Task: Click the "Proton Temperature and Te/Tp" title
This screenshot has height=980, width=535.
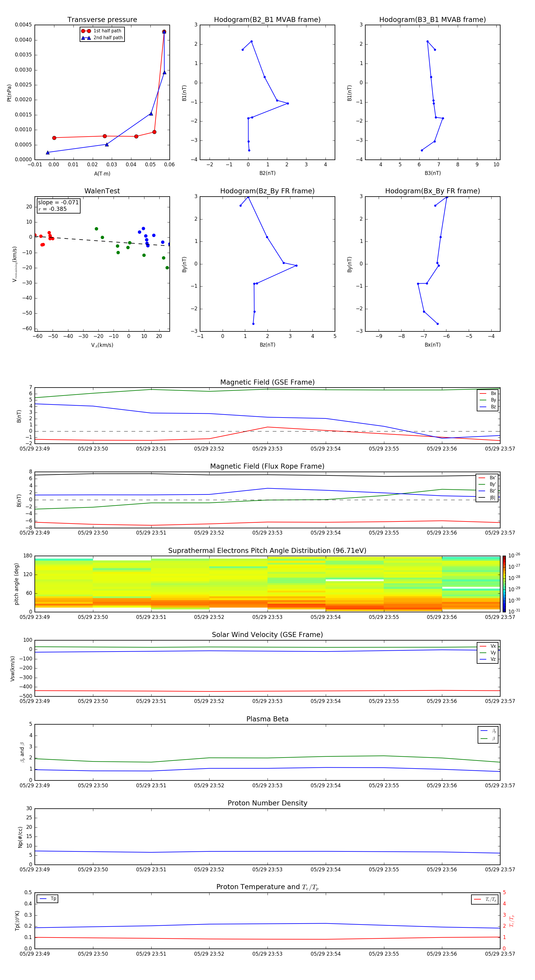Action: (x=267, y=887)
